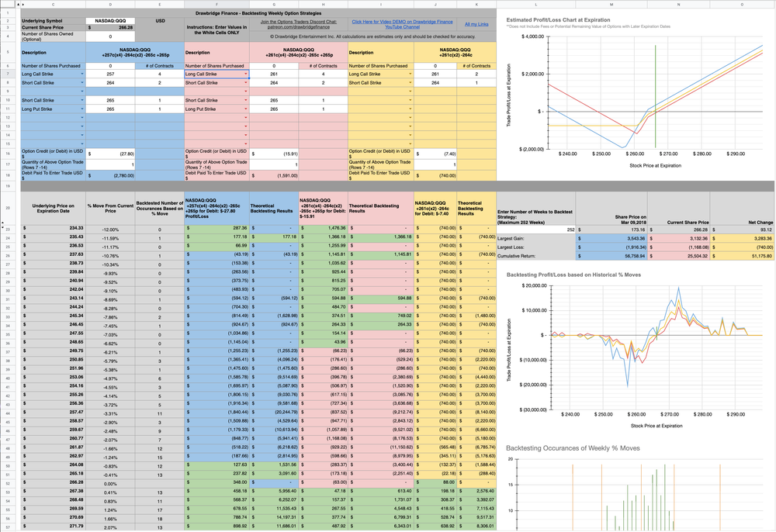Open empty yellow dropdown in row 14
This screenshot has width=776, height=532.
click(411, 135)
